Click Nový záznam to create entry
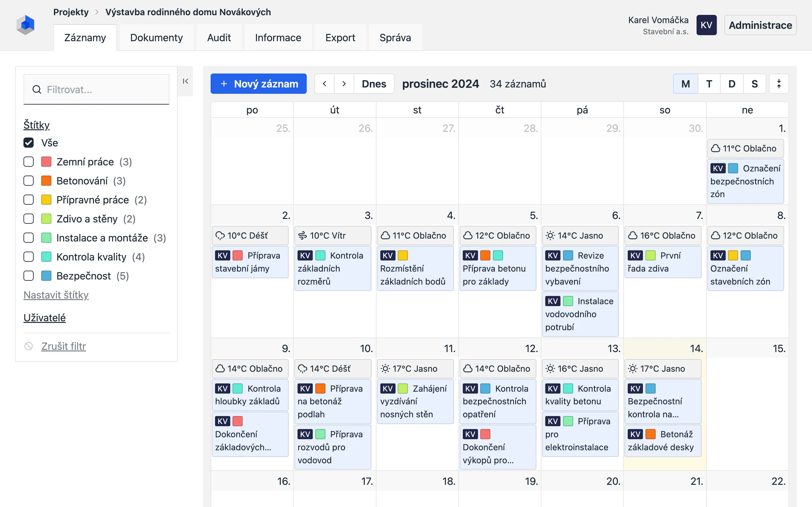Image resolution: width=812 pixels, height=507 pixels. (259, 84)
